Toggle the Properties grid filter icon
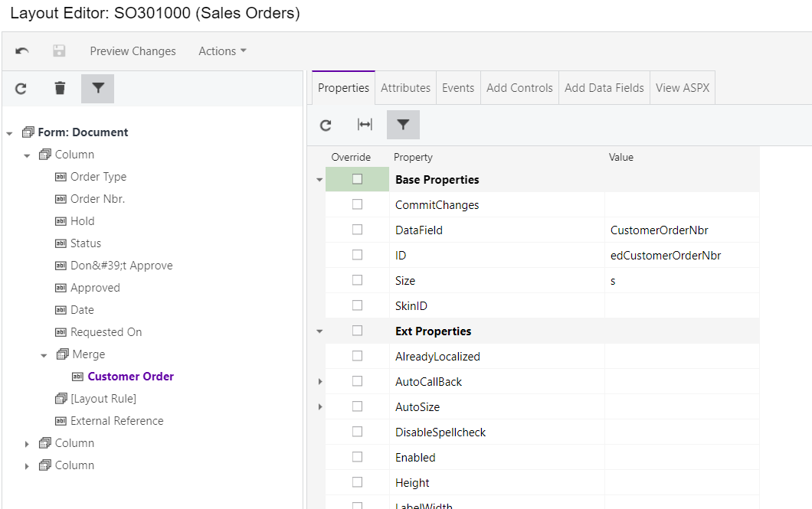The height and width of the screenshot is (509, 812). (x=403, y=125)
